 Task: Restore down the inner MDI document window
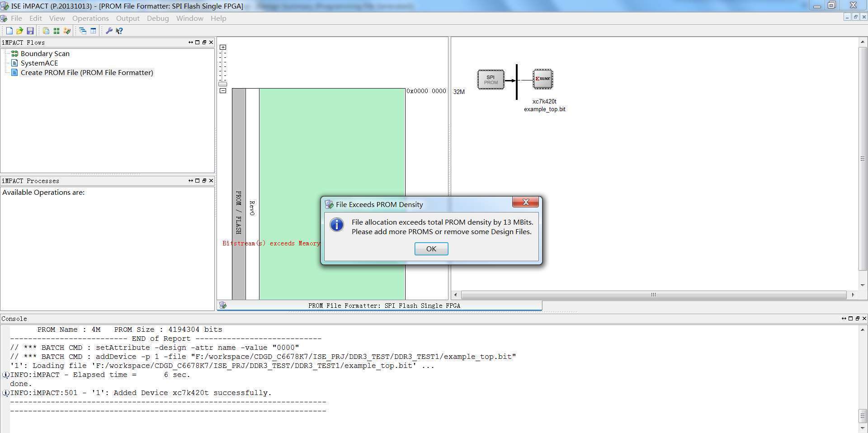(855, 17)
